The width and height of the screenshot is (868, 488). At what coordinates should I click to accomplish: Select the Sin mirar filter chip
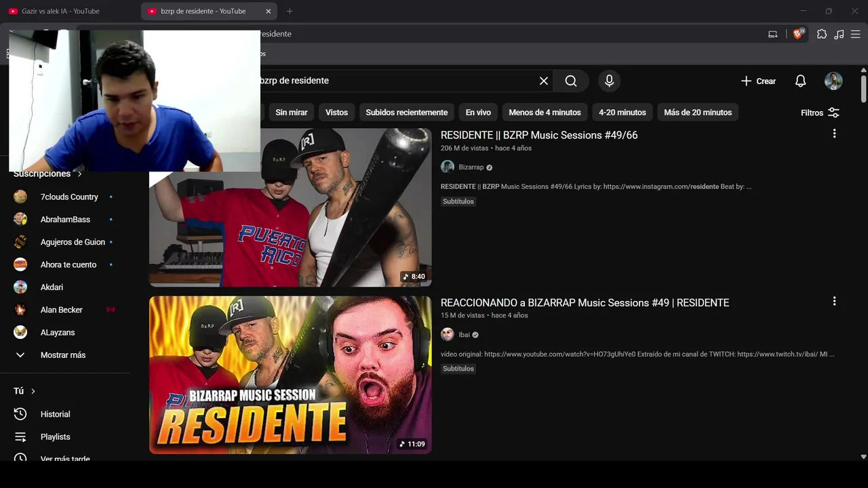click(292, 113)
